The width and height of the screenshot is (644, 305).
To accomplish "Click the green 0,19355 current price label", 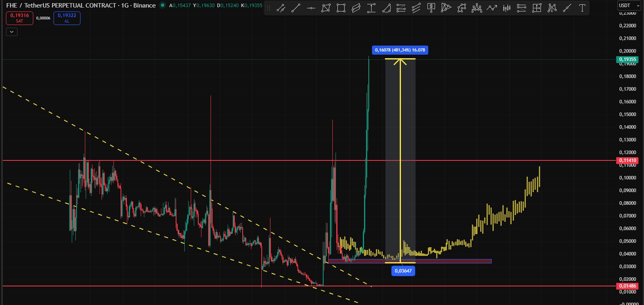I will point(627,59).
